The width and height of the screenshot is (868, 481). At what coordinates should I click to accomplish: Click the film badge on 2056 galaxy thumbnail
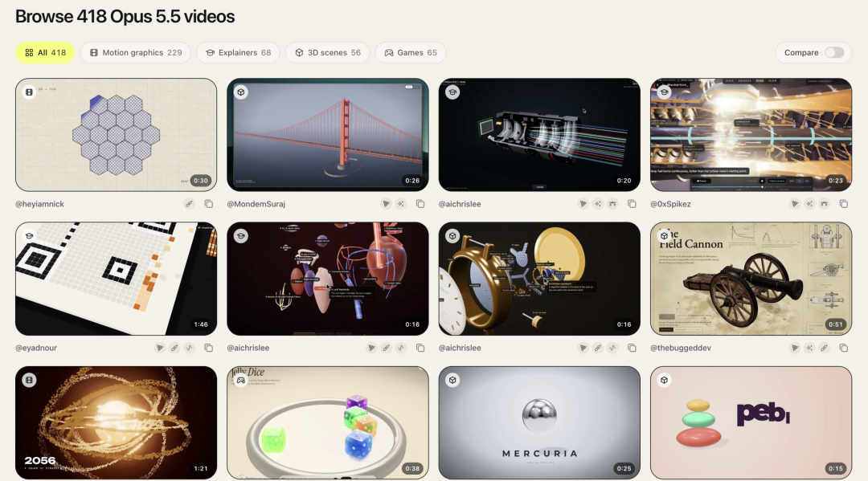click(x=30, y=381)
